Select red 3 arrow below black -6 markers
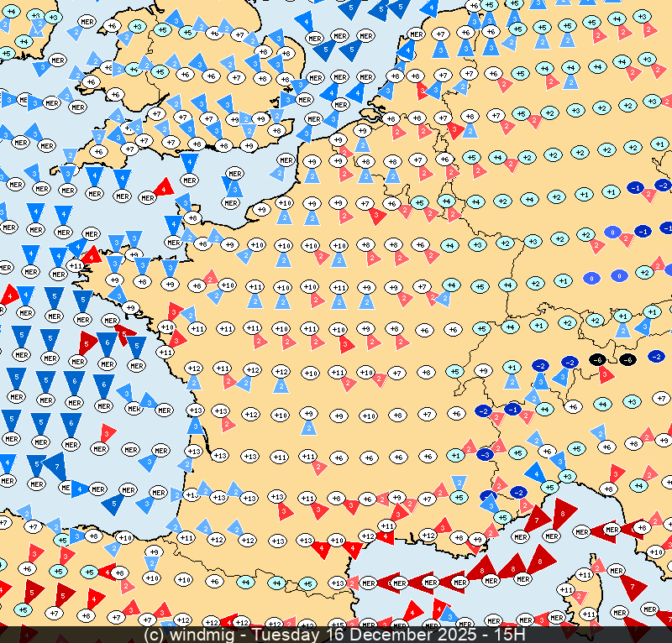The width and height of the screenshot is (672, 643). pyautogui.click(x=606, y=374)
